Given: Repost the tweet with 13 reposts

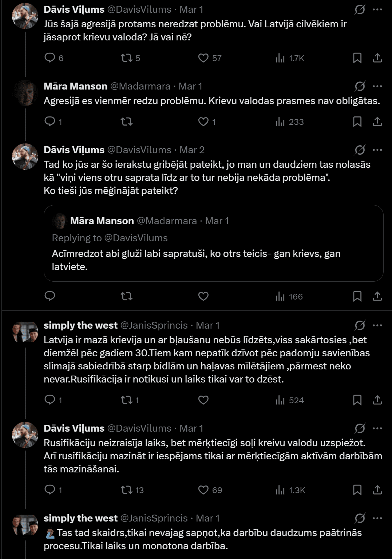Looking at the screenshot, I should point(127,490).
